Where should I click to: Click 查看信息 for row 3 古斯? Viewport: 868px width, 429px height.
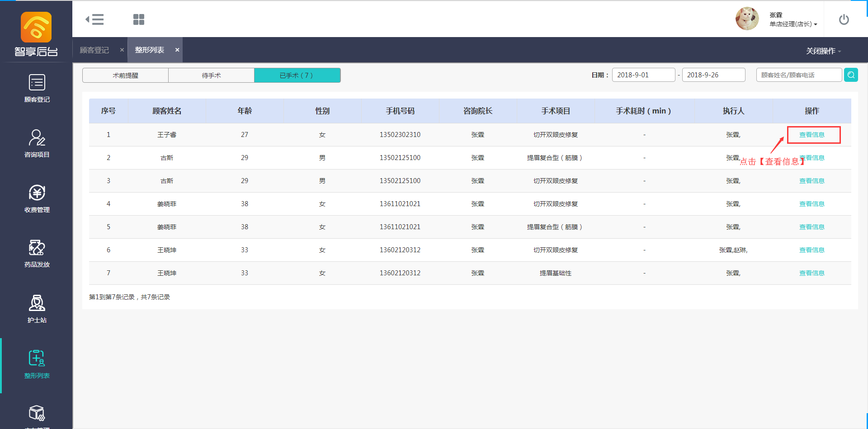(812, 181)
